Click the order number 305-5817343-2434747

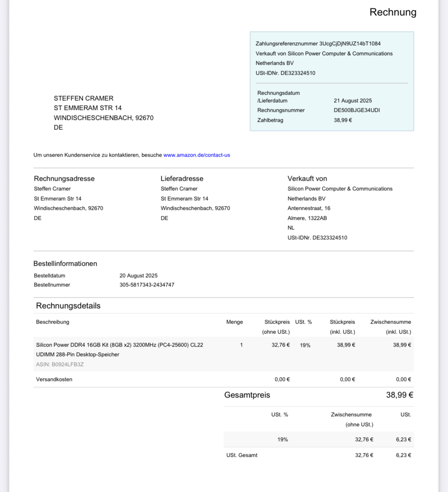tap(147, 285)
